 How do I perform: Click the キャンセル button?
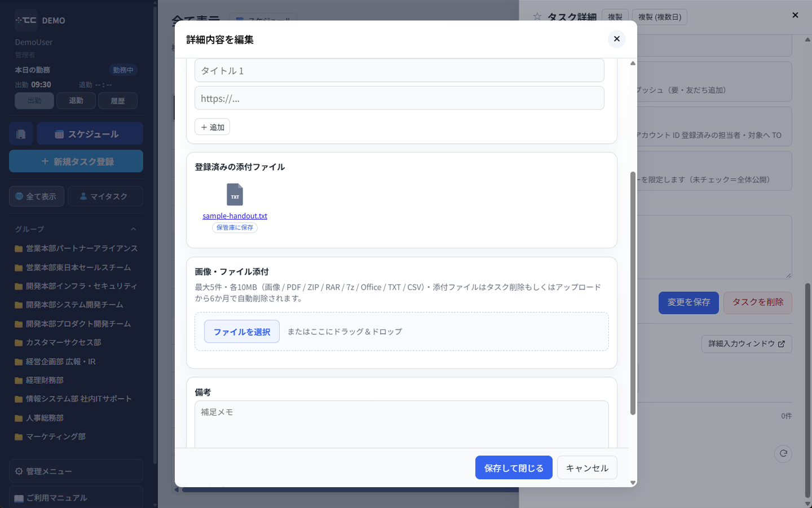click(x=587, y=468)
